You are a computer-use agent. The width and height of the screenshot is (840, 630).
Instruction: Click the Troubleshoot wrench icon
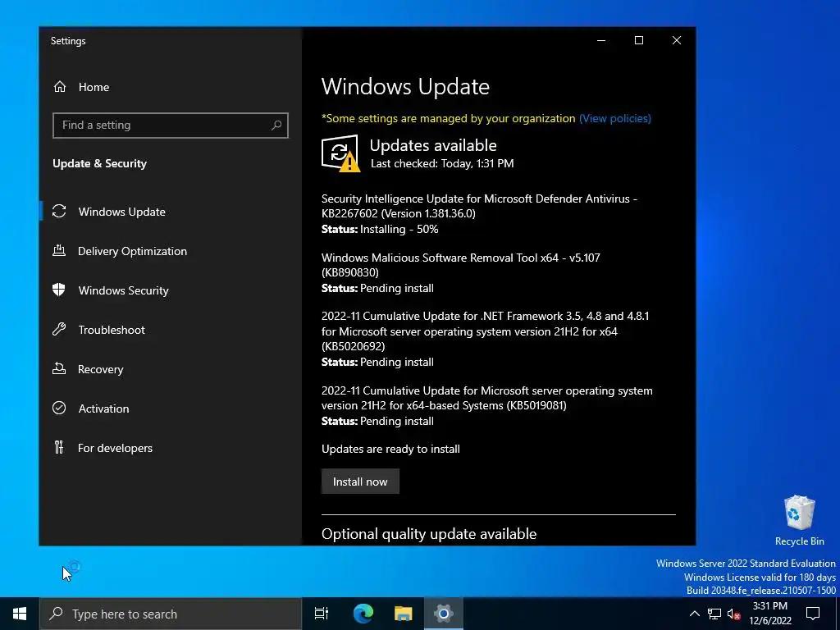pyautogui.click(x=59, y=330)
